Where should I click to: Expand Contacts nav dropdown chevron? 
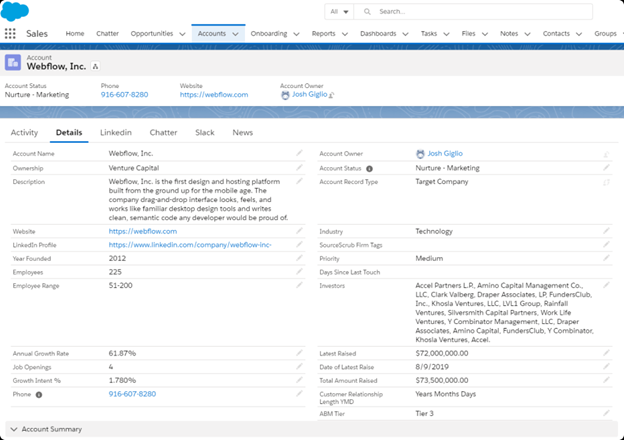[579, 34]
